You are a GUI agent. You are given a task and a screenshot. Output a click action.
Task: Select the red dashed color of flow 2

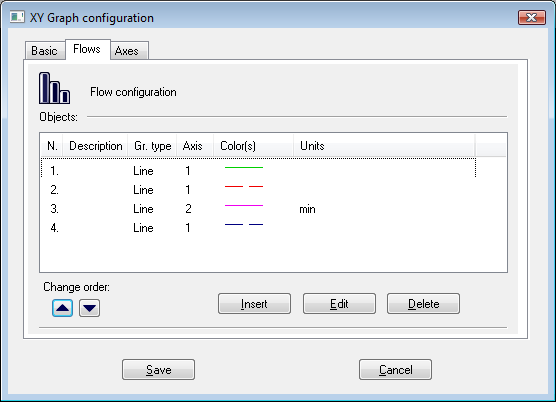[244, 186]
